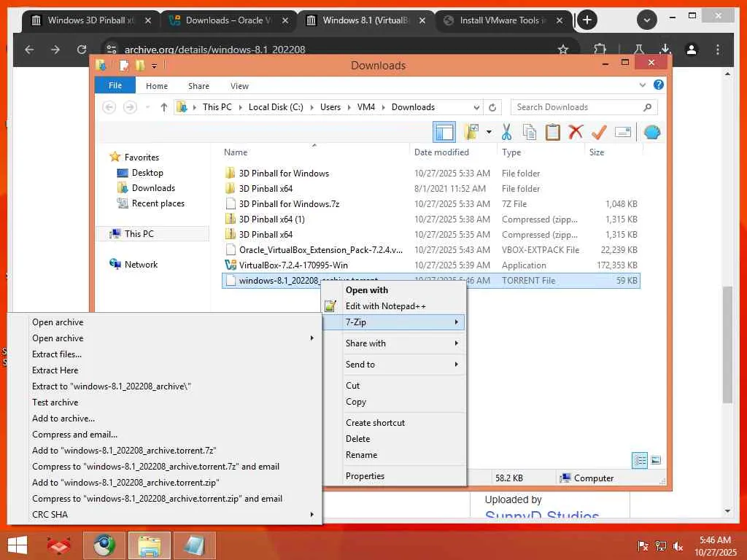Open the File Explorer taskbar icon
Viewport: 747px width, 560px height.
click(x=149, y=545)
